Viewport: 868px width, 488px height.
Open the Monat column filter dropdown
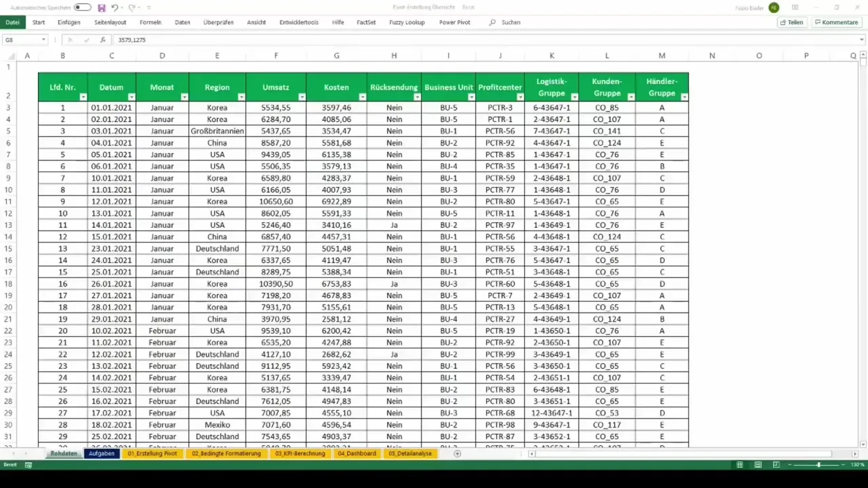coord(183,97)
